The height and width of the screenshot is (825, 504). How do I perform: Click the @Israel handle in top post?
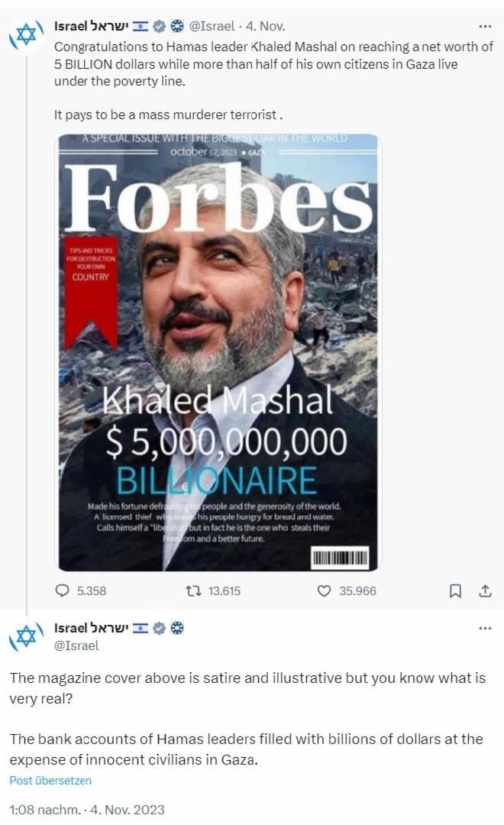coord(212,26)
